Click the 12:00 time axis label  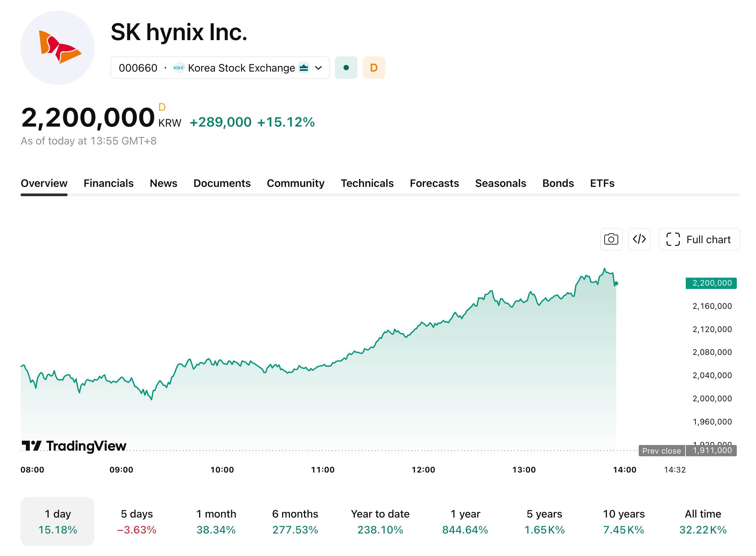423,470
